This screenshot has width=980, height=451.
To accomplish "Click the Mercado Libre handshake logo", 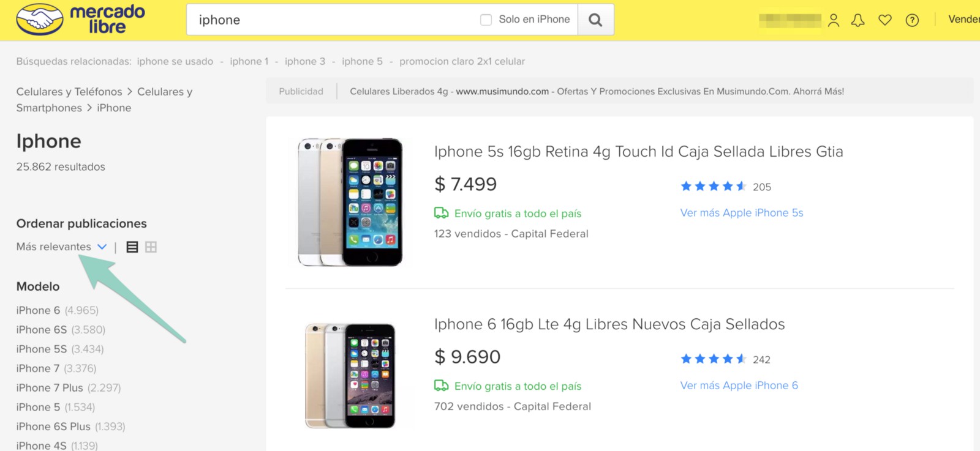I will tap(40, 20).
